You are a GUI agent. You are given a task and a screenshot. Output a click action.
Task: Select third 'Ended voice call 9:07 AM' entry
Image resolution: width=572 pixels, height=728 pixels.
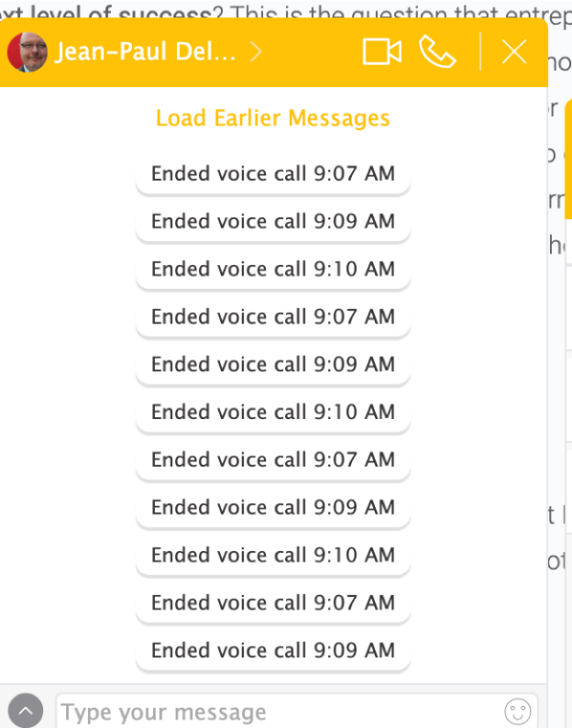coord(273,460)
